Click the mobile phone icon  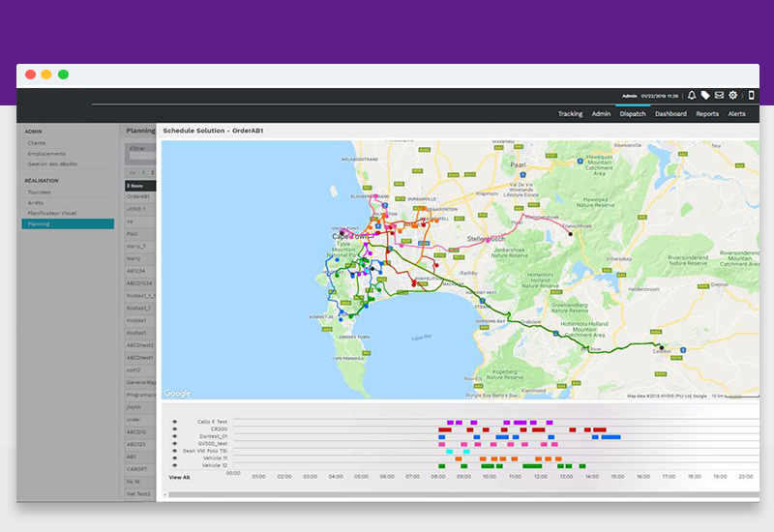coord(752,95)
